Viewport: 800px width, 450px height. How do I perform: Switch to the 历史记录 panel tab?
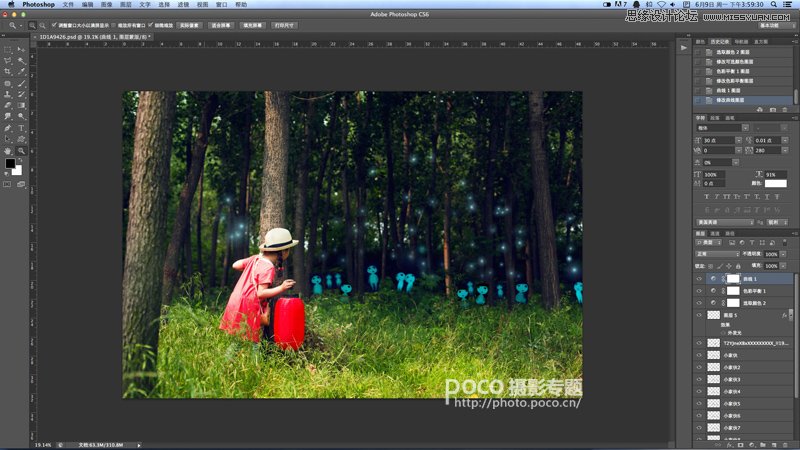(719, 42)
